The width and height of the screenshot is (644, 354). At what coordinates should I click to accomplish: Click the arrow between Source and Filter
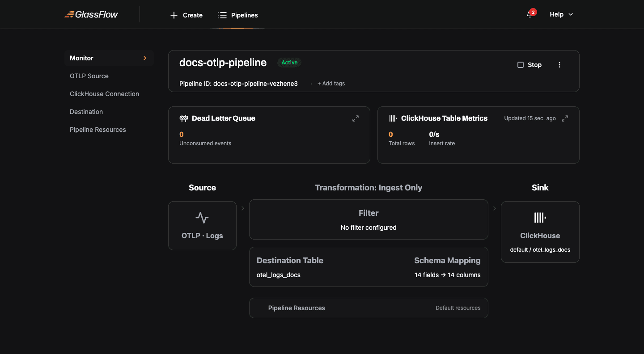click(x=243, y=208)
